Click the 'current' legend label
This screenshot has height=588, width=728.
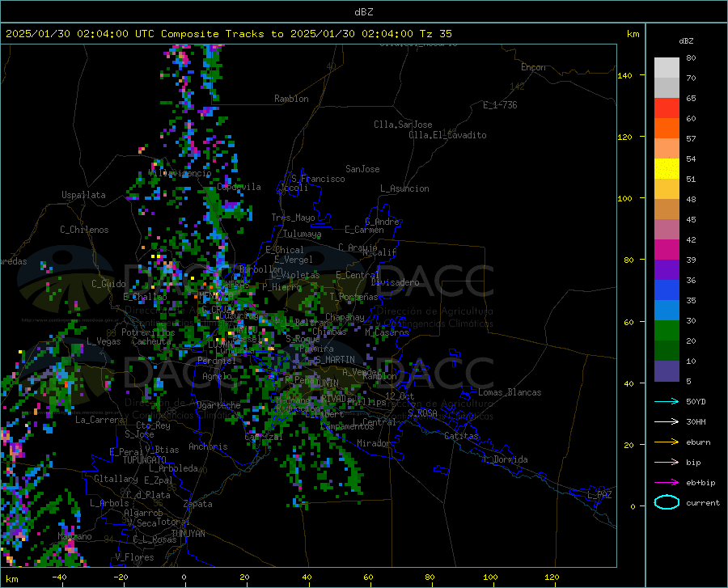(703, 502)
